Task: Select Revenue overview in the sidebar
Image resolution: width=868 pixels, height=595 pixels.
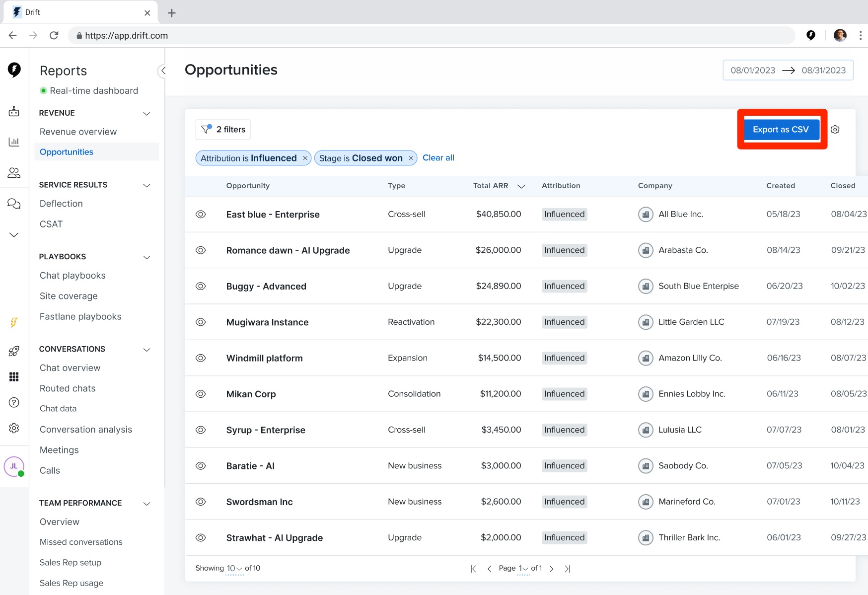Action: click(x=78, y=132)
